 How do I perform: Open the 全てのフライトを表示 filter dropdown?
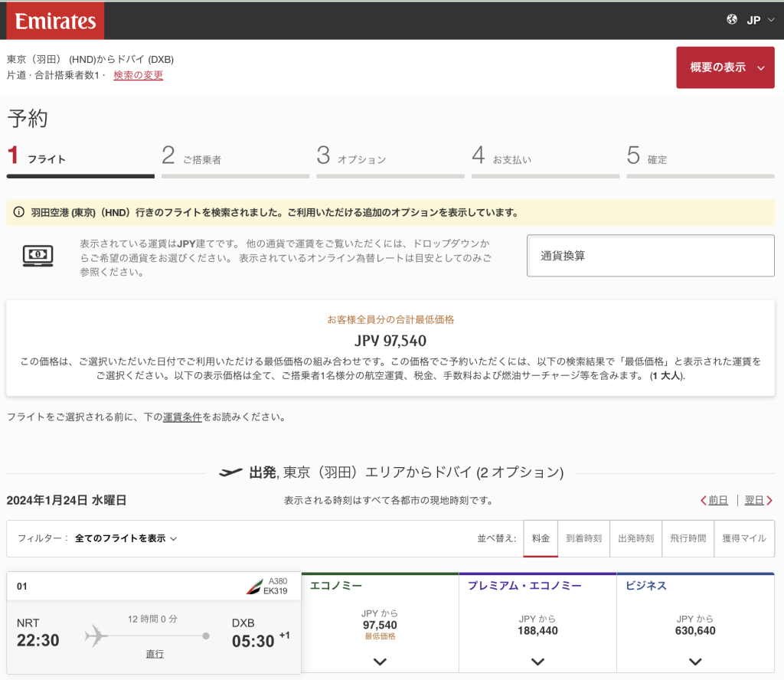126,538
